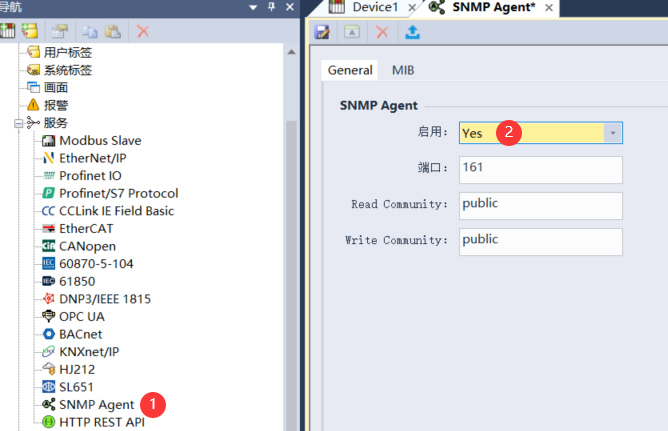The width and height of the screenshot is (668, 431).
Task: Open SNMP Agent service
Action: 97,405
